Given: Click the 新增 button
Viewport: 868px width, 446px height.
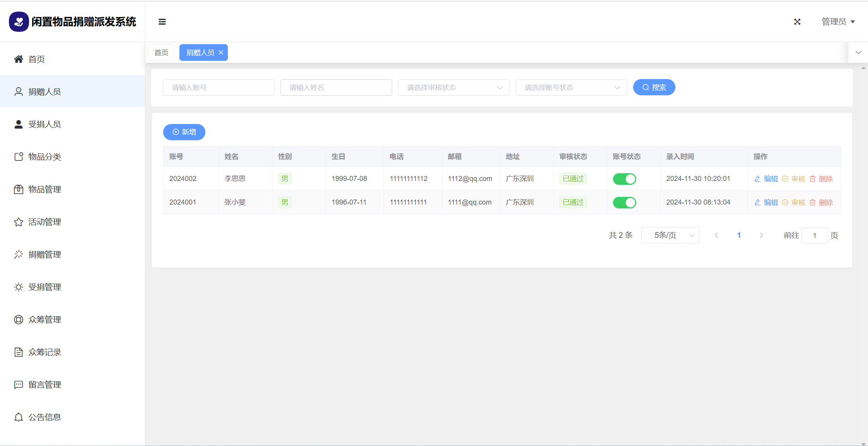Looking at the screenshot, I should pos(184,132).
